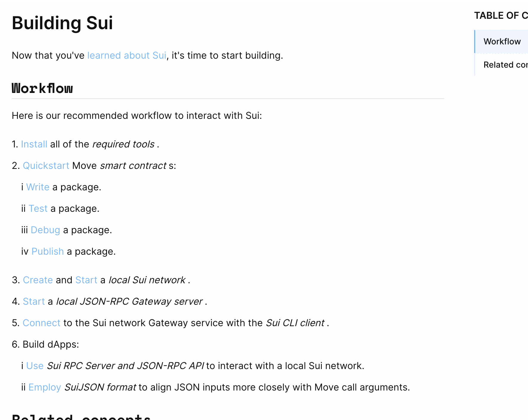
Task: Open the Start link for local Sui network
Action: (x=86, y=280)
